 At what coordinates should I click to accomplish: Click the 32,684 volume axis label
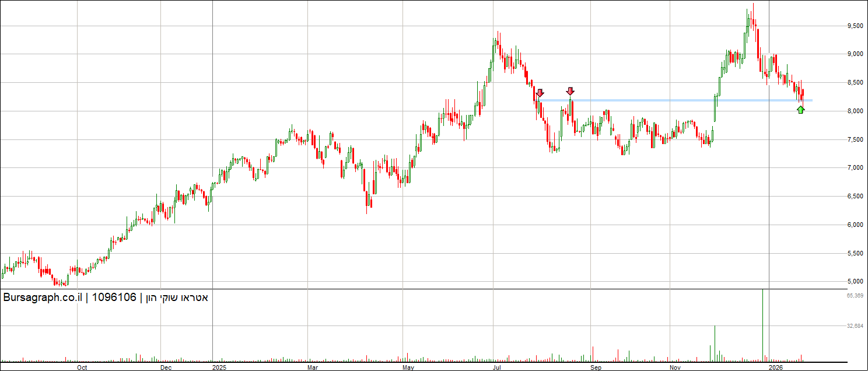[x=855, y=326]
